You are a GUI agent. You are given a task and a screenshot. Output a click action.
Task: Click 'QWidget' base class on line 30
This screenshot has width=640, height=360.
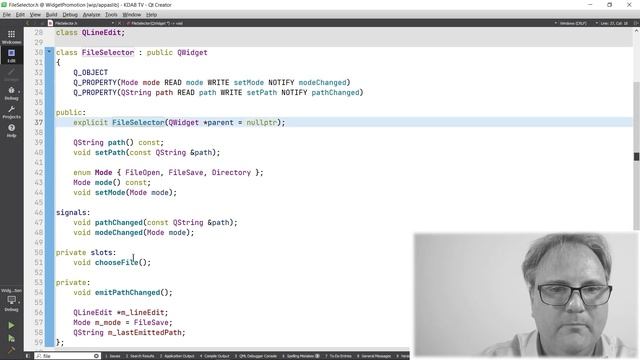point(192,53)
